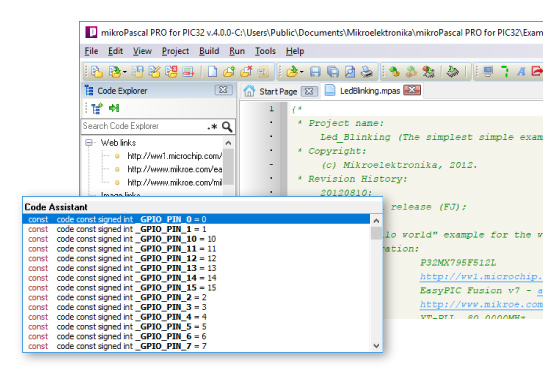This screenshot has height=373, width=543.
Task: Select _GPIO_PIN_11 = 11 in Code Assistant
Action: point(196,248)
